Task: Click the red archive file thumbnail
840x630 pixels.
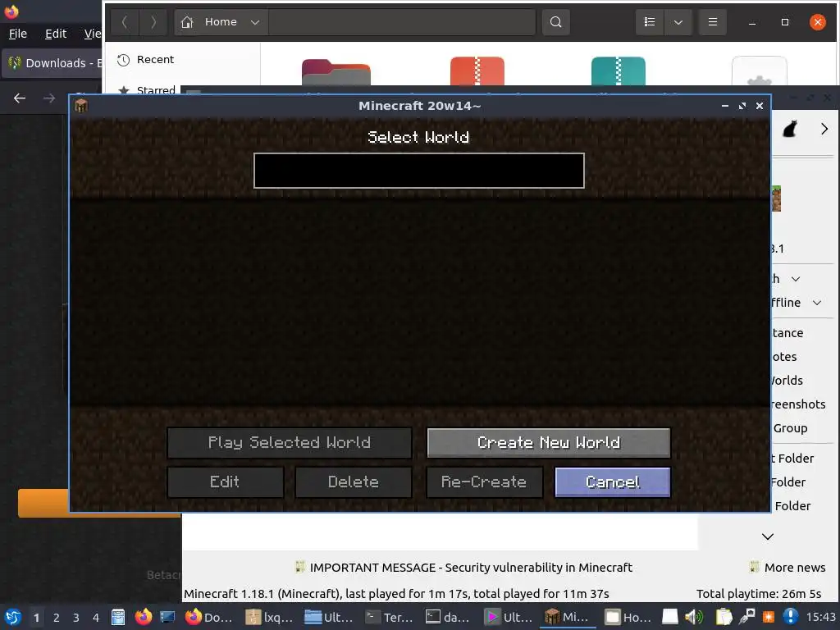Action: tap(477, 71)
